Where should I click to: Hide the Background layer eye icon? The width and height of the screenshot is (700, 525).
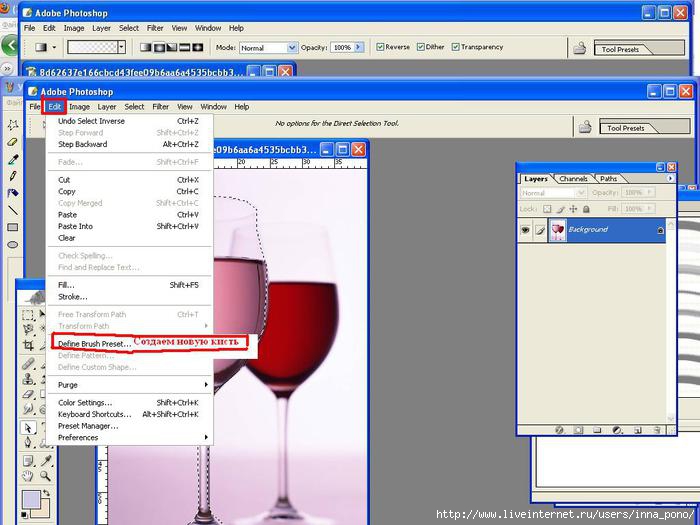525,230
